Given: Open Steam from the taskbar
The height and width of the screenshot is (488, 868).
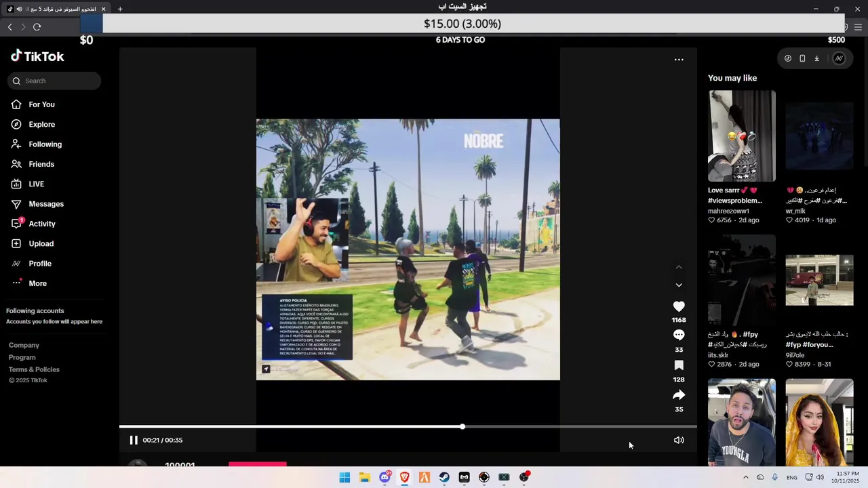Looking at the screenshot, I should [x=444, y=477].
